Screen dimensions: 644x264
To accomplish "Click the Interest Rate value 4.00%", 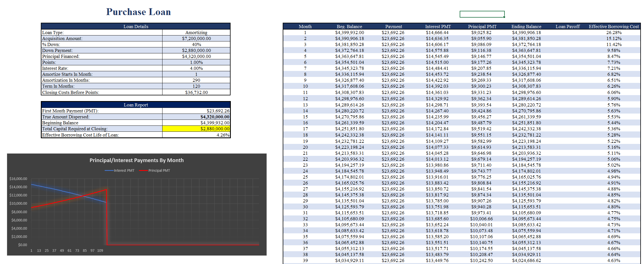I will pos(196,68).
